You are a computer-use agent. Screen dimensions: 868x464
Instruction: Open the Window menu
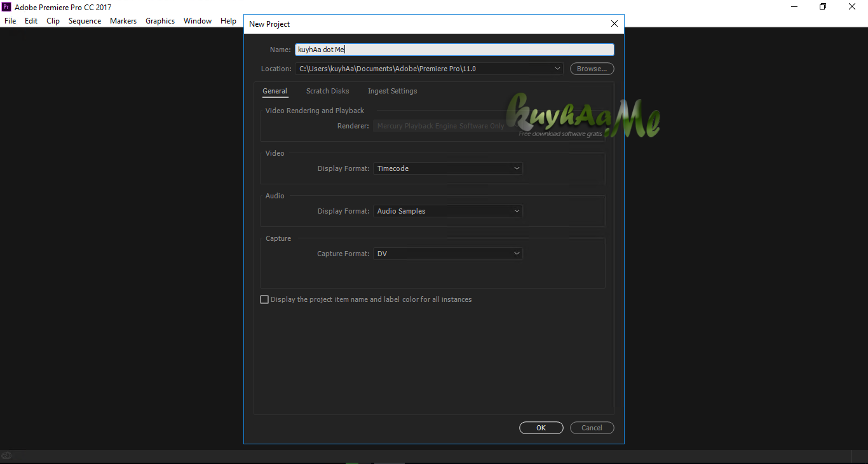pyautogui.click(x=198, y=21)
